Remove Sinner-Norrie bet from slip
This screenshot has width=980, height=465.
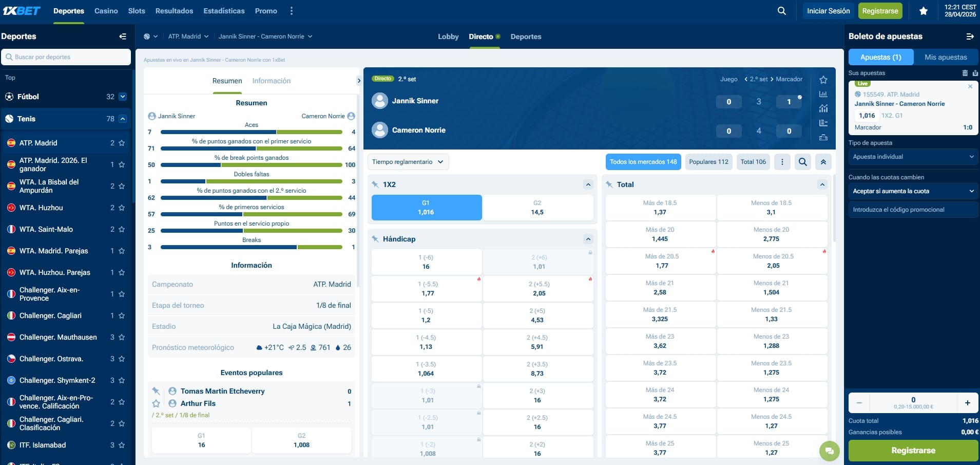970,86
